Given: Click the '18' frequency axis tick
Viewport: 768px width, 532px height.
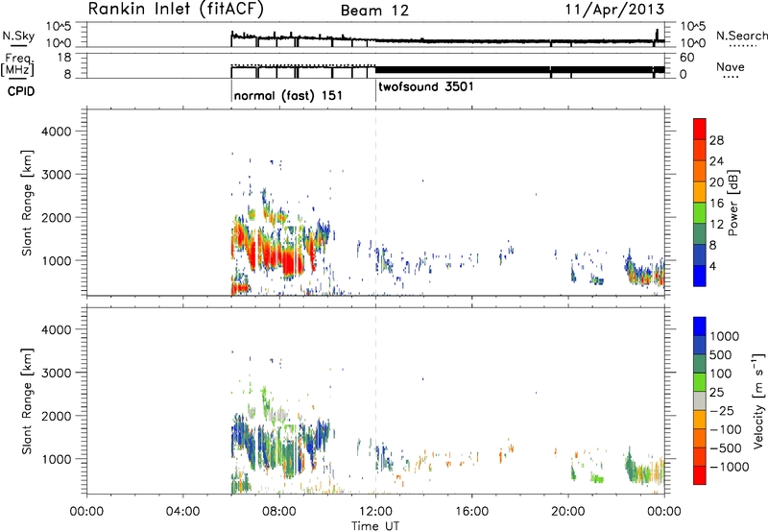Looking at the screenshot, I should pos(65,58).
